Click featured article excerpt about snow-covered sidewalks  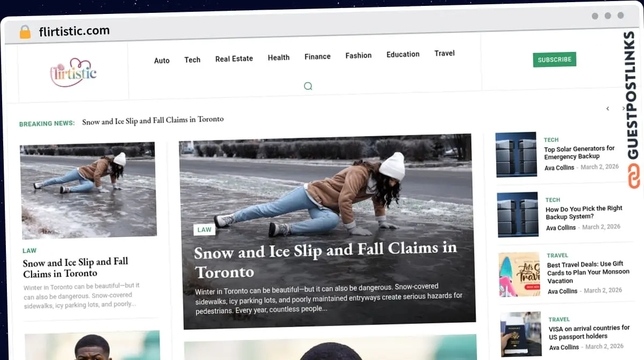pyautogui.click(x=328, y=298)
